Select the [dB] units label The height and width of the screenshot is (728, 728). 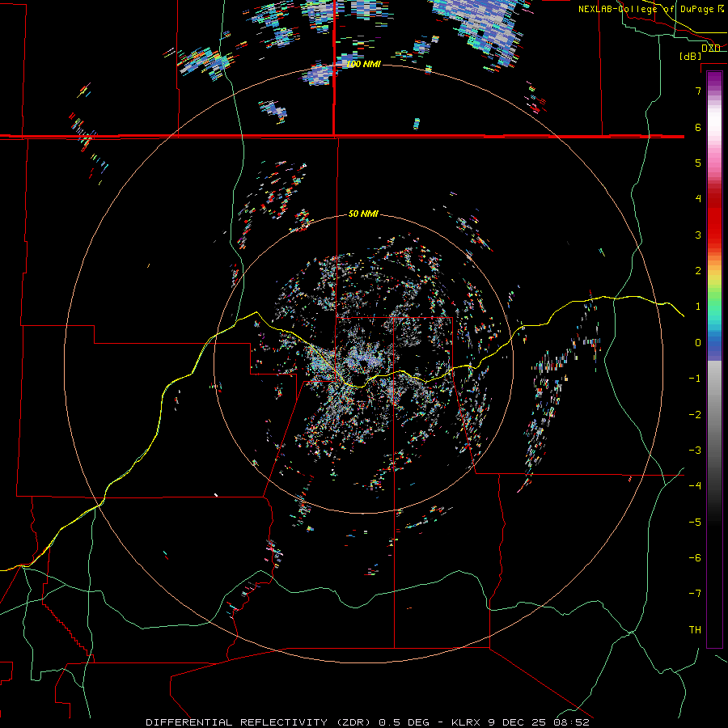click(x=691, y=56)
